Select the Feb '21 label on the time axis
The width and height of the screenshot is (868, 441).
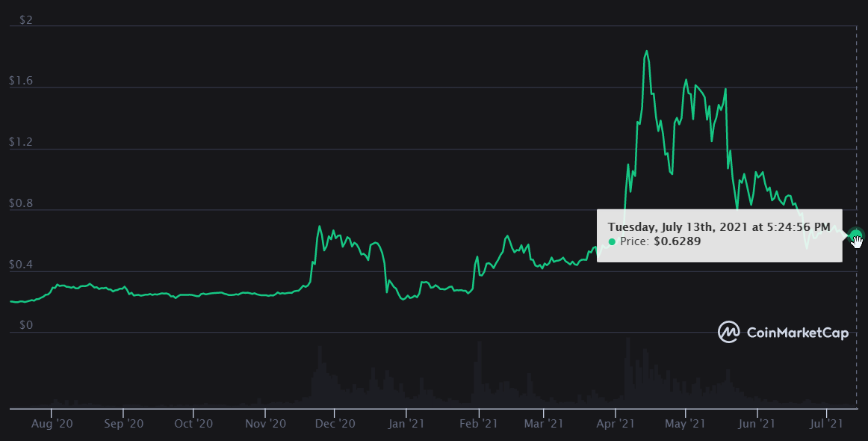coord(478,424)
